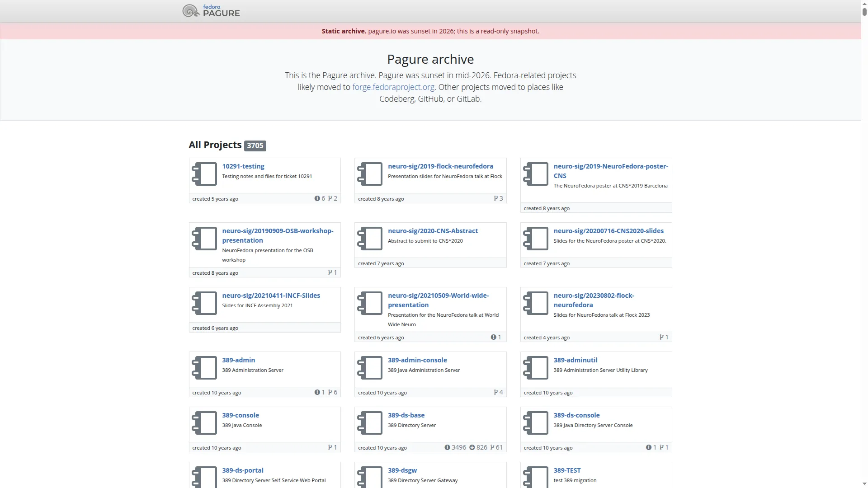Image resolution: width=868 pixels, height=488 pixels.
Task: Open the forge.fedoraproject.org link
Action: [x=393, y=87]
